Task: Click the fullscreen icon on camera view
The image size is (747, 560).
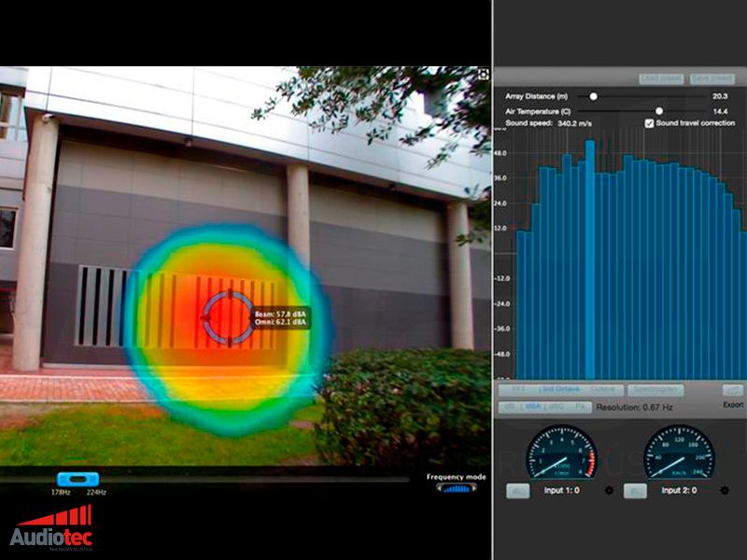Action: pyautogui.click(x=485, y=75)
